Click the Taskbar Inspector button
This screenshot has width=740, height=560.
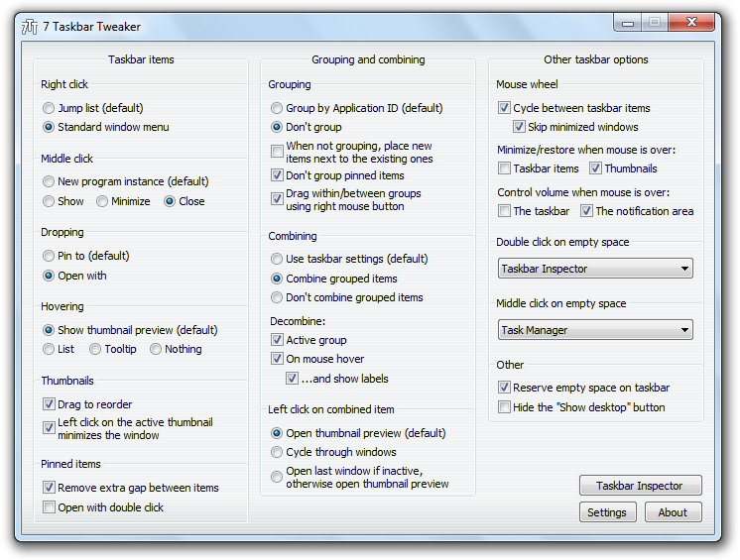point(640,486)
